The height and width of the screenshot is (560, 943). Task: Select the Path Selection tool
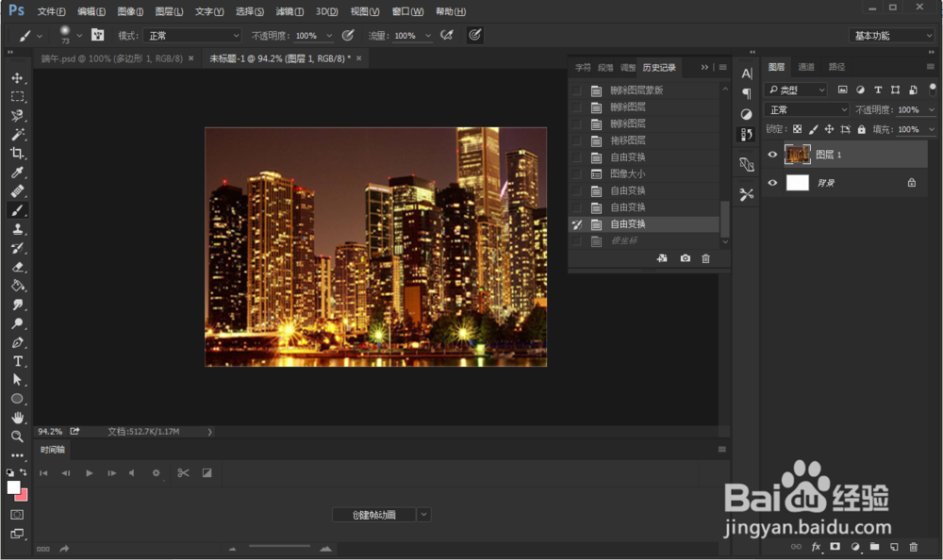tap(17, 380)
